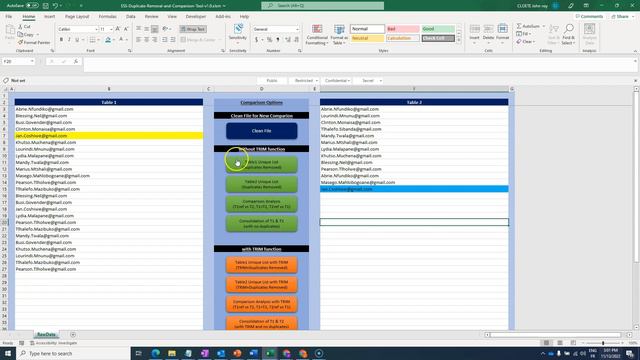
Task: Open the Comments button
Action: [589, 16]
